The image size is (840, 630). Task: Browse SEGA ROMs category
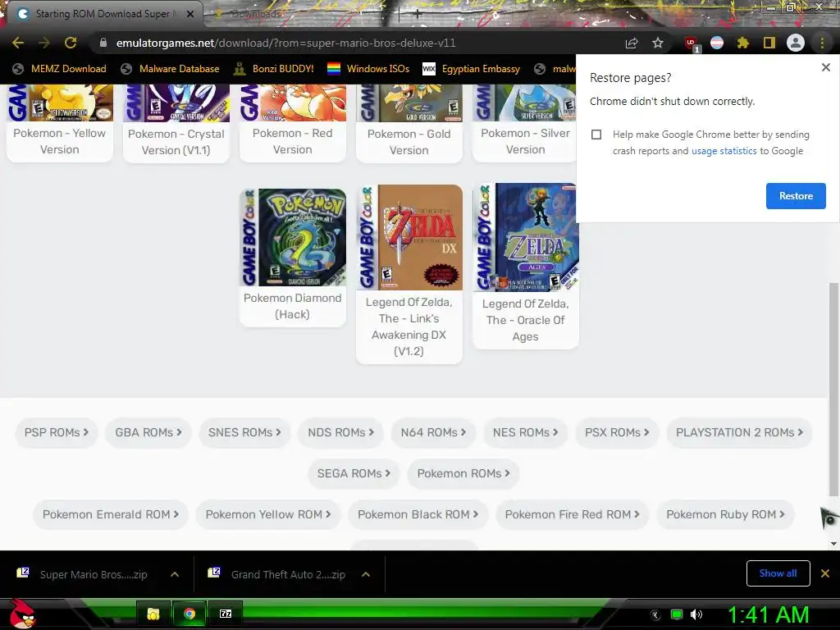coord(354,473)
